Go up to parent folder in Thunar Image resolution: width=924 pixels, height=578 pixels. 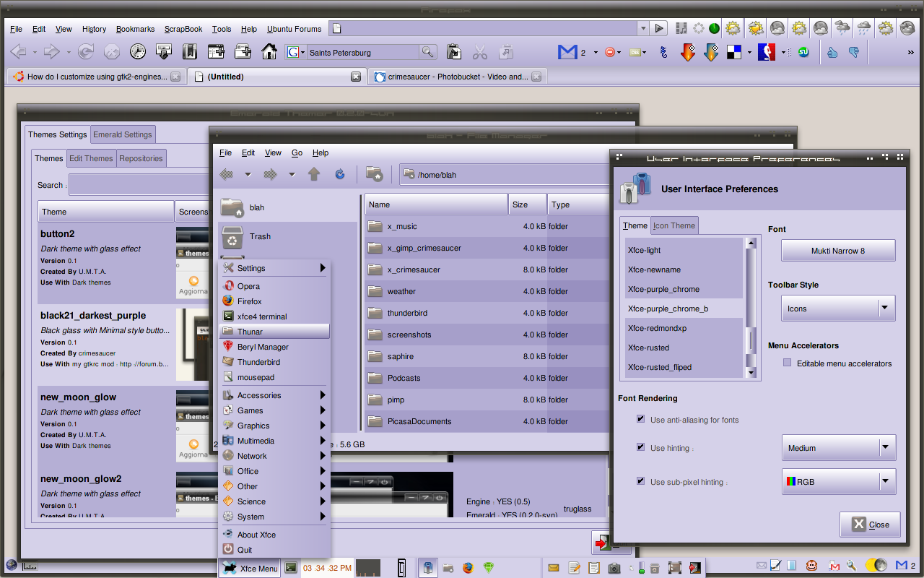[x=313, y=174]
